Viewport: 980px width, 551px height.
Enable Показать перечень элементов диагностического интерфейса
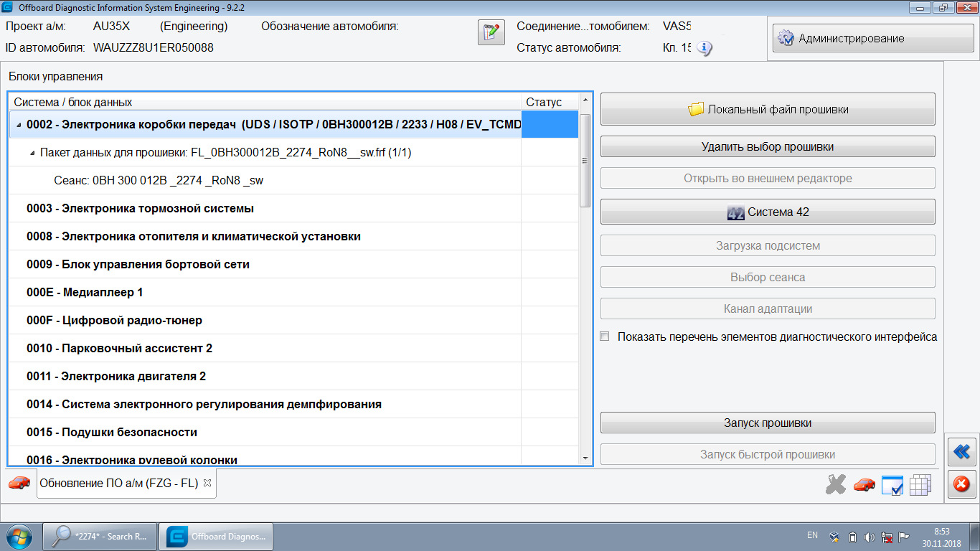(x=605, y=335)
